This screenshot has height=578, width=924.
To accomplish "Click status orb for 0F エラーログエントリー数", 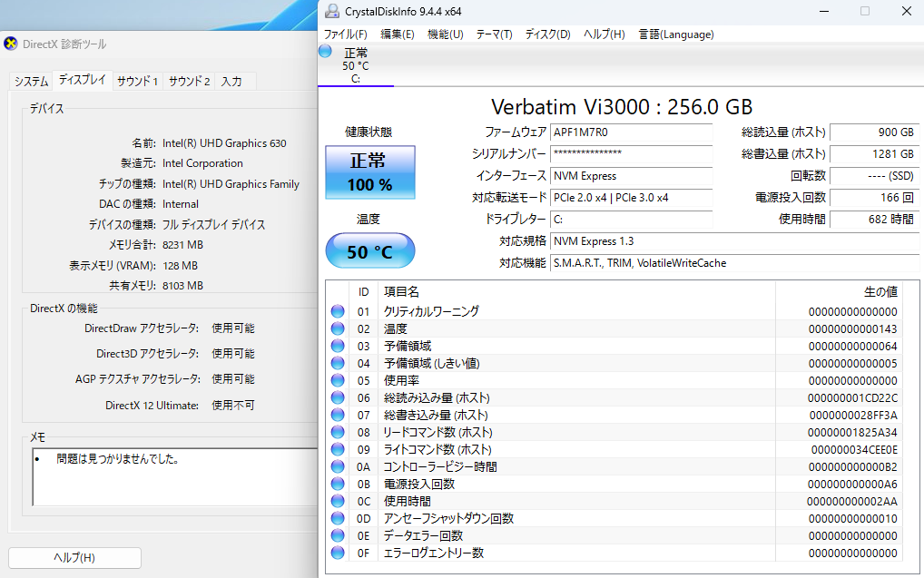I will (338, 552).
